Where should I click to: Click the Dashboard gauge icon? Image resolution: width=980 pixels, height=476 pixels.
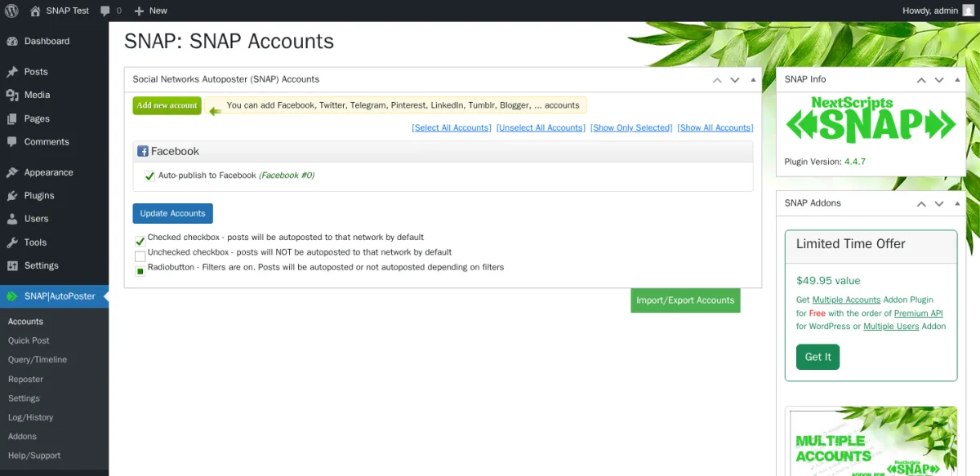coord(12,41)
